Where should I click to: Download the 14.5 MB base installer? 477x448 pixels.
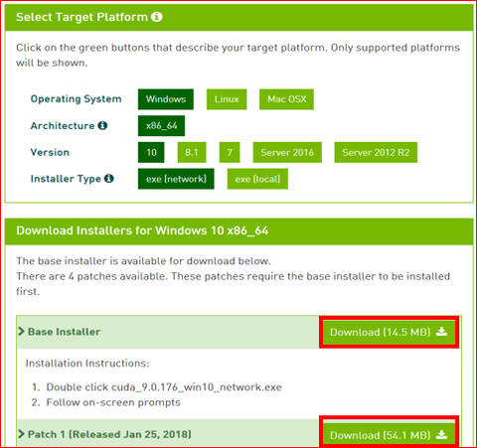389,332
